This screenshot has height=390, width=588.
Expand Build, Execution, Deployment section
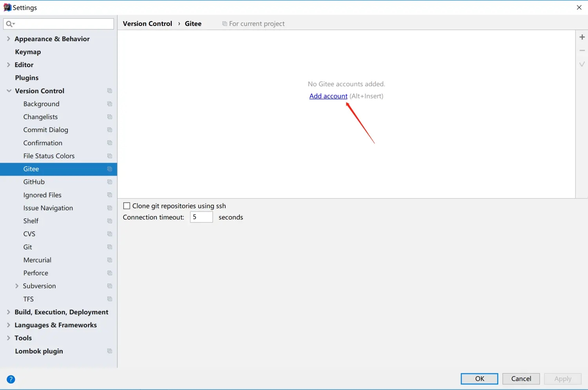8,312
